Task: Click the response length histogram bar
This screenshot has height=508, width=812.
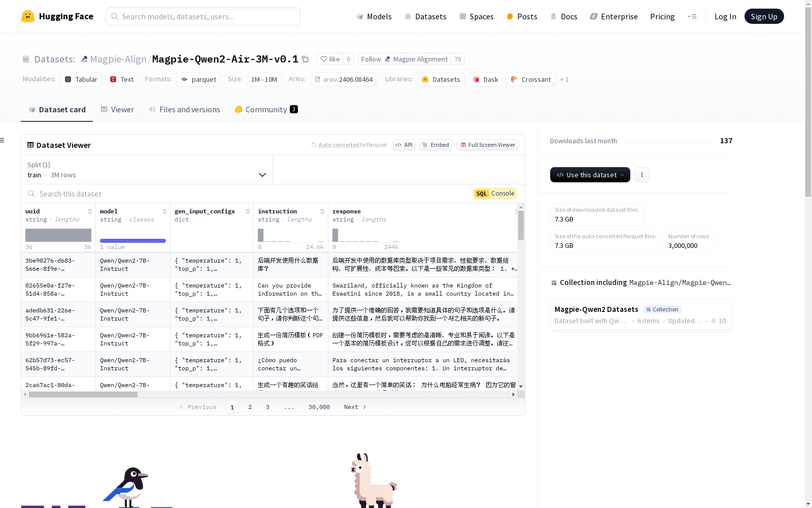Action: 335,235
